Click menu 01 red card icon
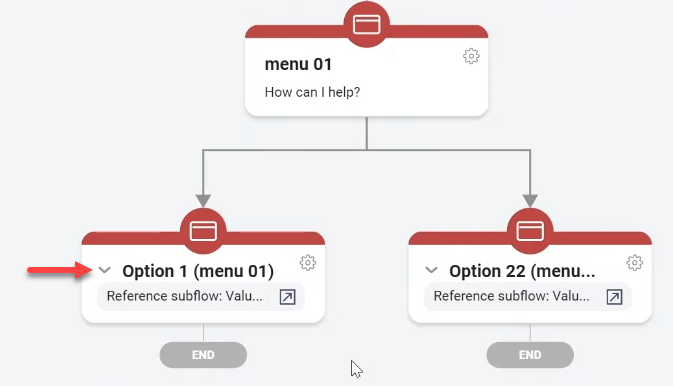This screenshot has width=673, height=386. coord(367,24)
